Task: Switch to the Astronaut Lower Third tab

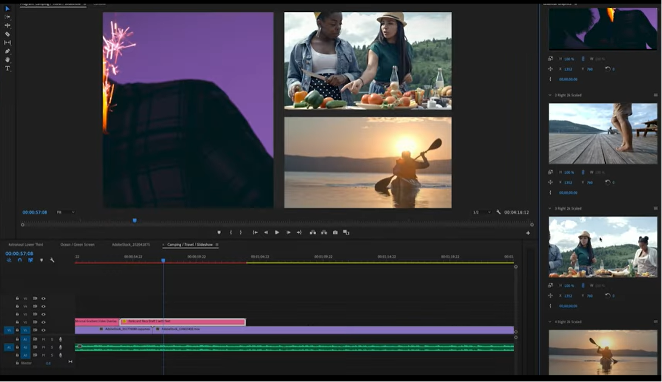Action: (x=26, y=244)
